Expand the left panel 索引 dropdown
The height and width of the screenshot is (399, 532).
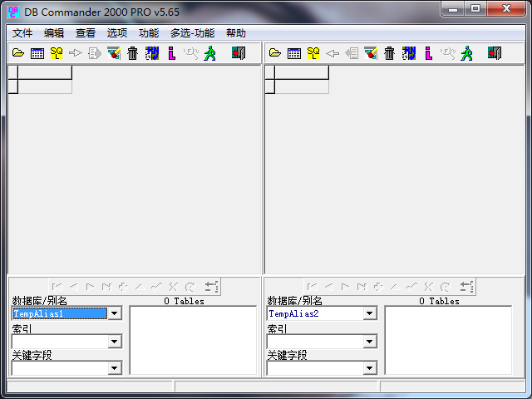pyautogui.click(x=115, y=342)
